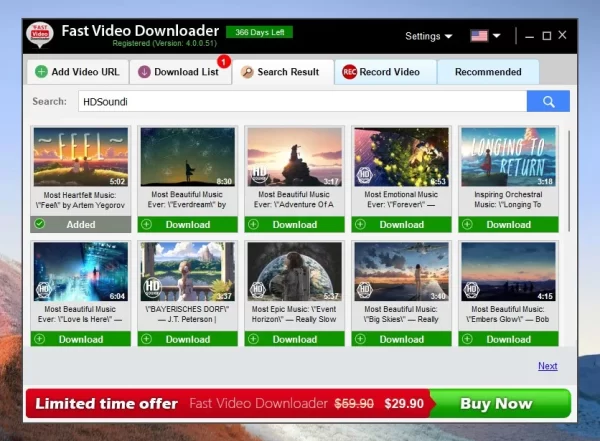Click the purple arrow icon on Download List
Screen dimensions: 600x441
point(144,72)
